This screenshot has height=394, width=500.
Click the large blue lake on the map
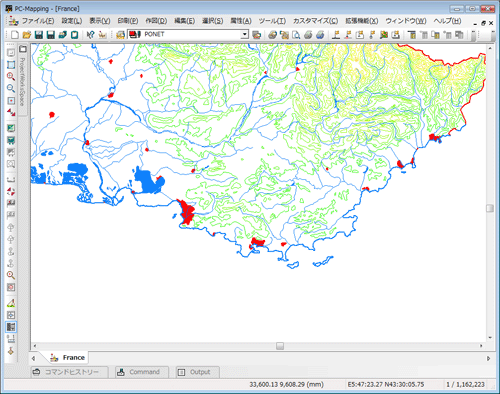coord(149,182)
